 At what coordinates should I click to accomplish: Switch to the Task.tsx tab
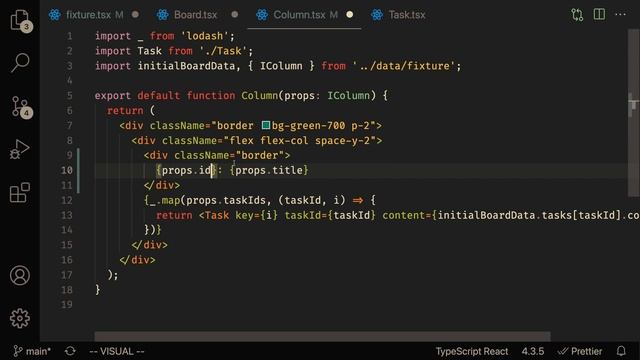coord(407,15)
